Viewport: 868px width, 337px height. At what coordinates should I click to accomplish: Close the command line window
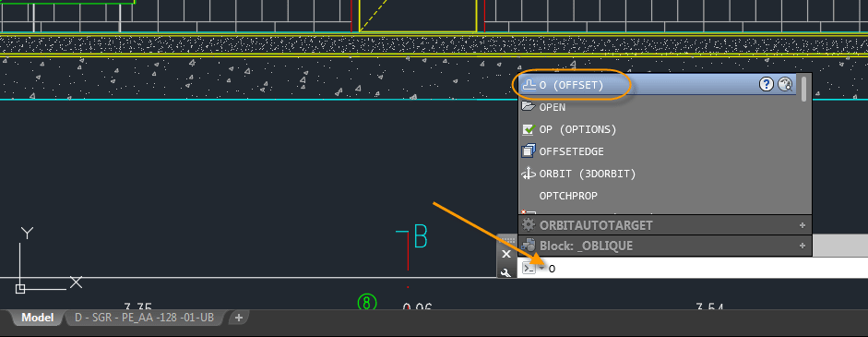click(x=506, y=254)
